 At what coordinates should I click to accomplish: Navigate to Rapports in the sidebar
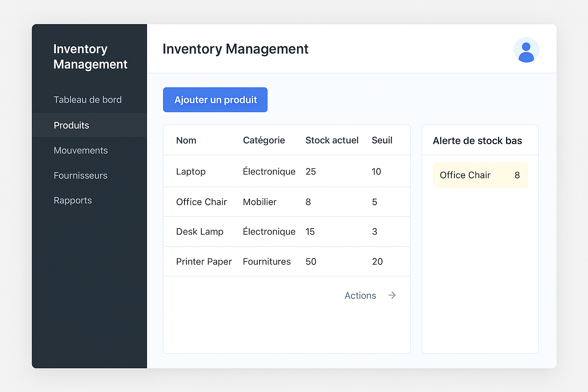coord(73,201)
